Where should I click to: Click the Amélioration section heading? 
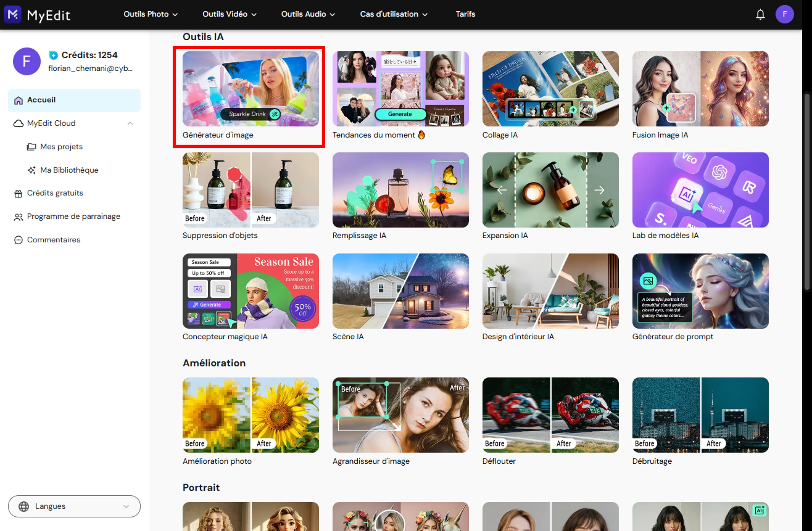(214, 363)
